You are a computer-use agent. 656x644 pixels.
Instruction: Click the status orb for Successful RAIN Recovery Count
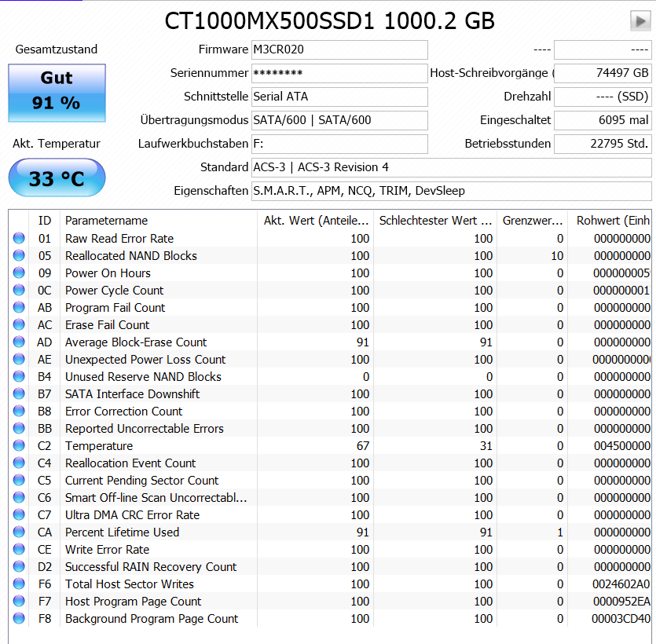coord(19,566)
